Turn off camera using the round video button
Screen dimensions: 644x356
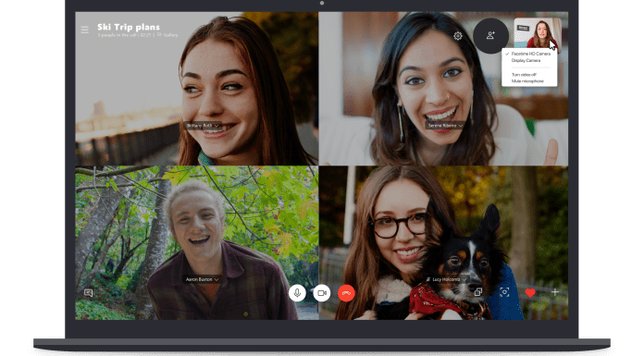pos(322,293)
